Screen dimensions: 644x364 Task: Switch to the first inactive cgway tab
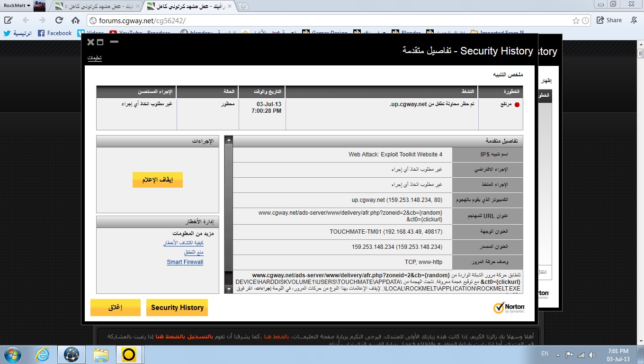97,6
